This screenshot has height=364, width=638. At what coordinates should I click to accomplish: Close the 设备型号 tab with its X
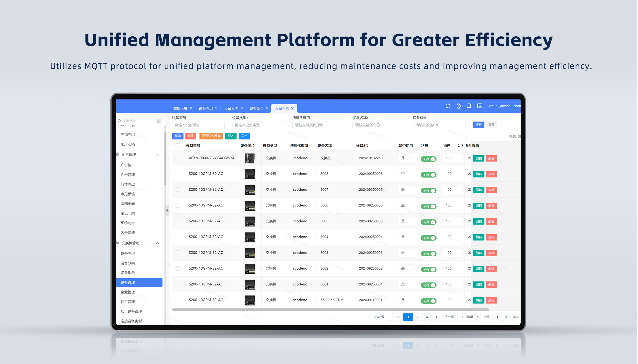(267, 108)
